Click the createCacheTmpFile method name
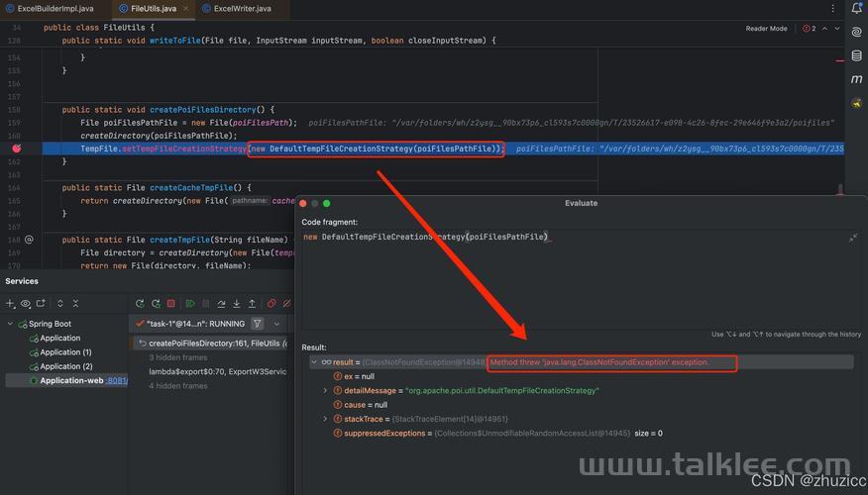The image size is (868, 495). pos(191,187)
